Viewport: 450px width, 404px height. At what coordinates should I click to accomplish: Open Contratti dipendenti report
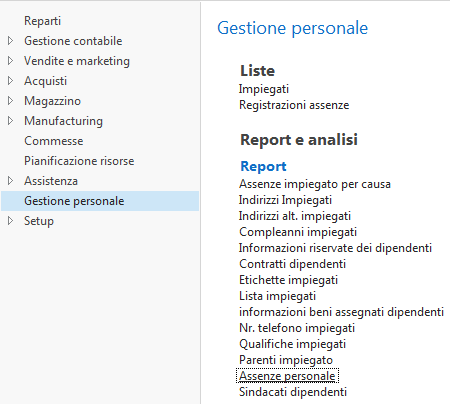(292, 264)
